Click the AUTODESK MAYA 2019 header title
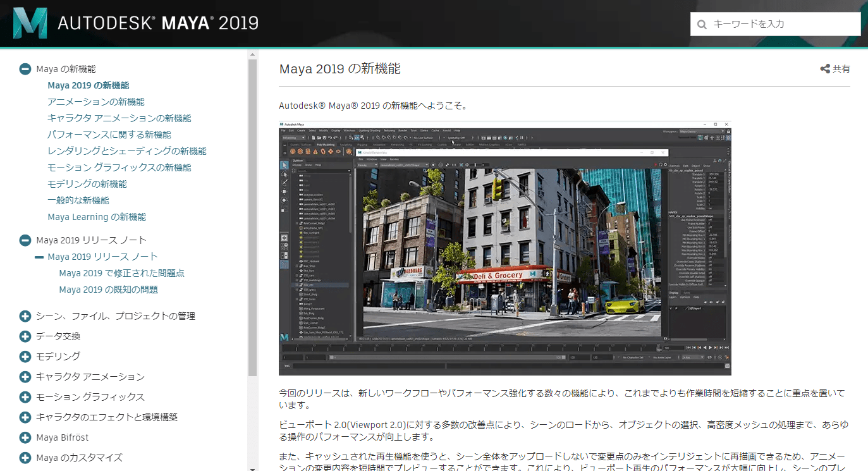 coord(158,23)
